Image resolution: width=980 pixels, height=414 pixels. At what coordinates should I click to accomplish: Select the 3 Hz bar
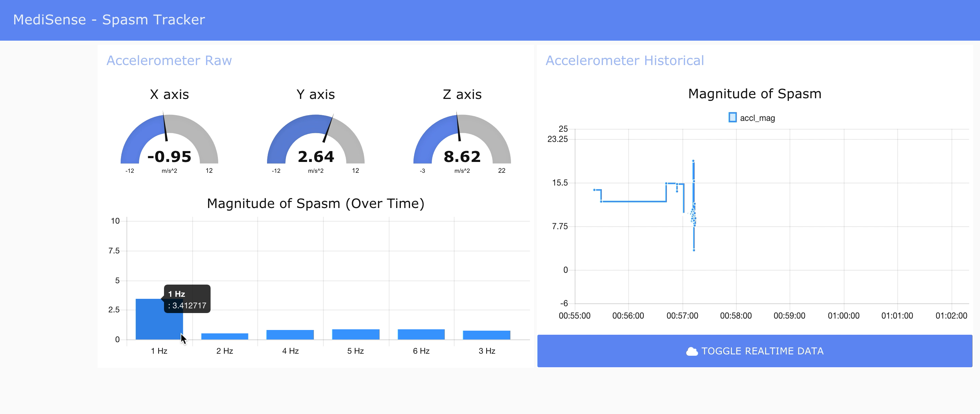coord(486,335)
